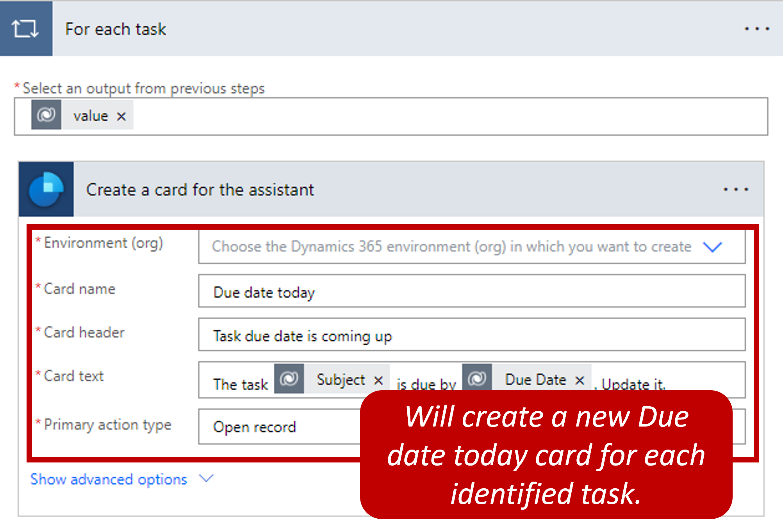Remove the value token from output field
Viewport: 783px width, 532px height.
tap(121, 116)
